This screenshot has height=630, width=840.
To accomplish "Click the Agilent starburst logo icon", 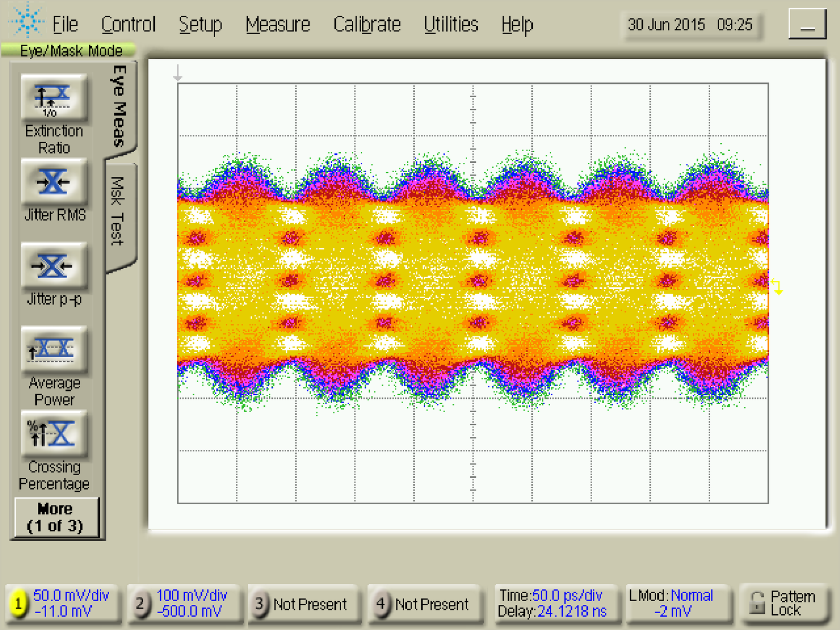I will [26, 21].
